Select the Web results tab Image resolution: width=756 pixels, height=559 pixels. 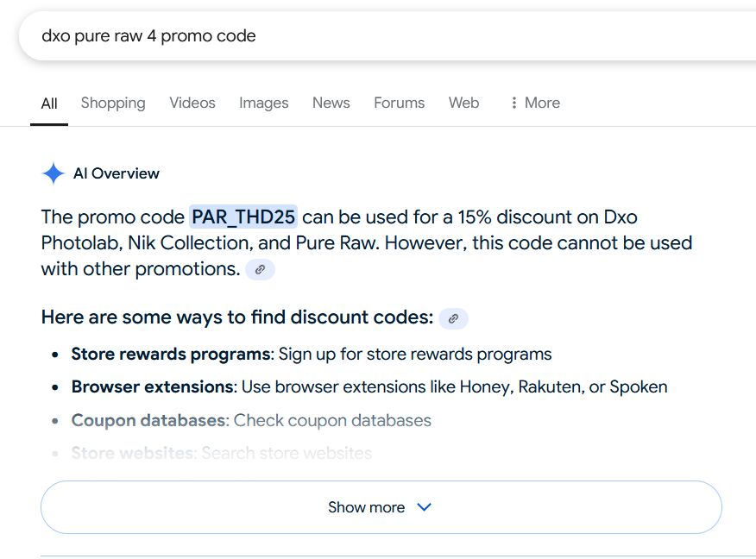[x=463, y=103]
